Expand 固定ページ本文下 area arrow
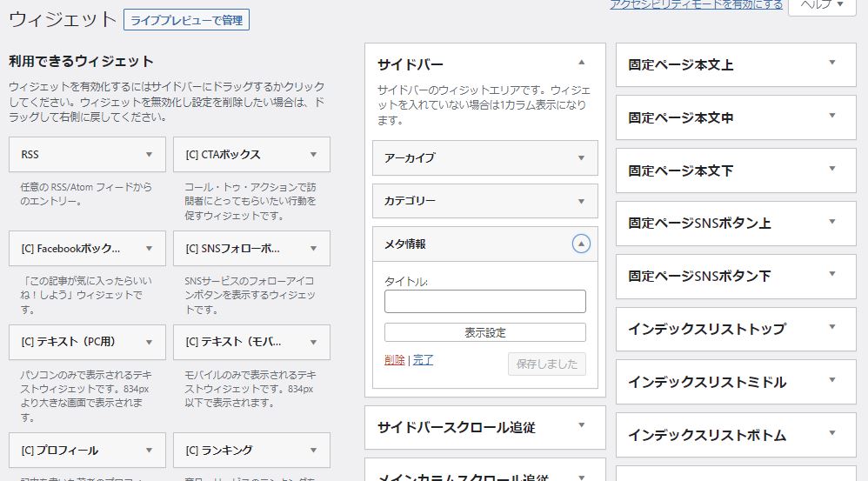The image size is (868, 481). pos(832,169)
